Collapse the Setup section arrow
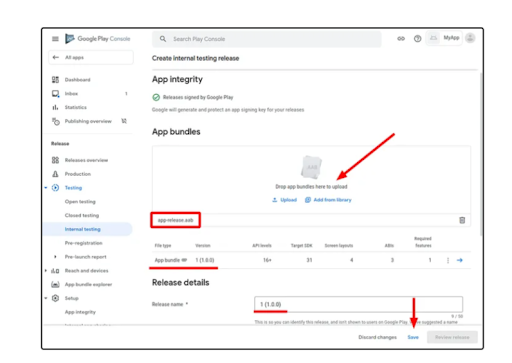 point(46,298)
